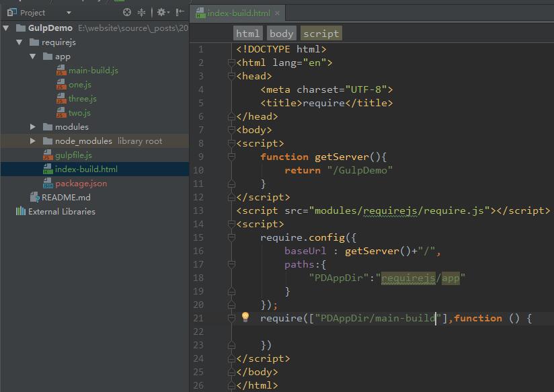
Task: Select the main-build.js file icon
Action: pos(61,70)
